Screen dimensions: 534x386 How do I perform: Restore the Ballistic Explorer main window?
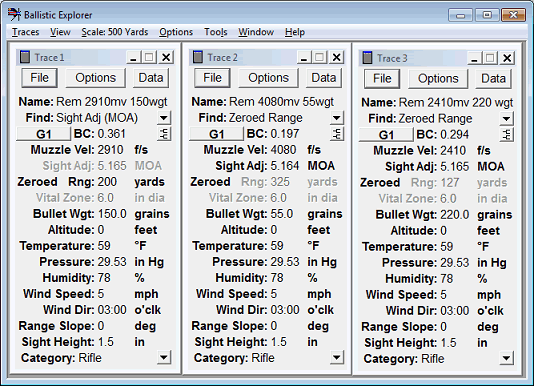pyautogui.click(x=487, y=15)
